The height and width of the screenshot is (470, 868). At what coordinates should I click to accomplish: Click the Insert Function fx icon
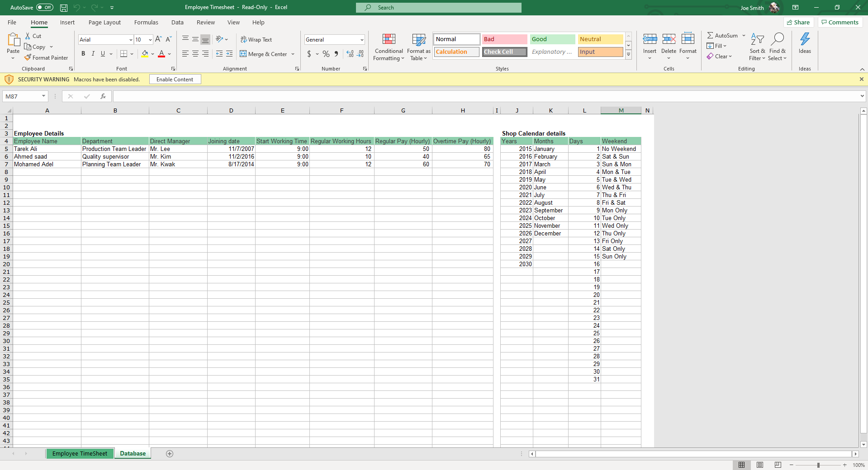pyautogui.click(x=103, y=96)
